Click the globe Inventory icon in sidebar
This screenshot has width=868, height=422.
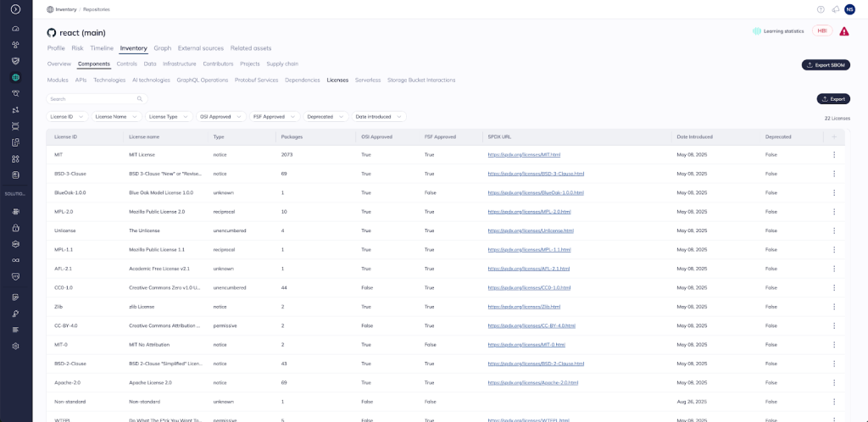click(x=15, y=77)
